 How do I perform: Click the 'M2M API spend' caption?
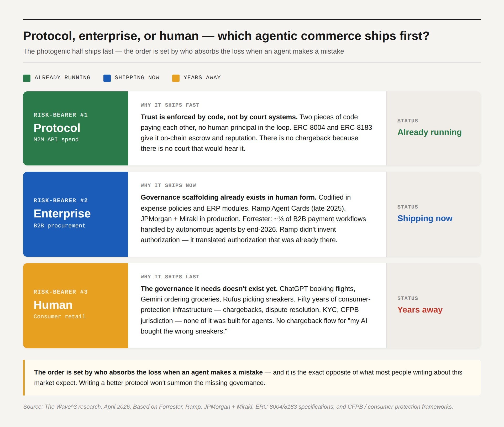pyautogui.click(x=56, y=139)
